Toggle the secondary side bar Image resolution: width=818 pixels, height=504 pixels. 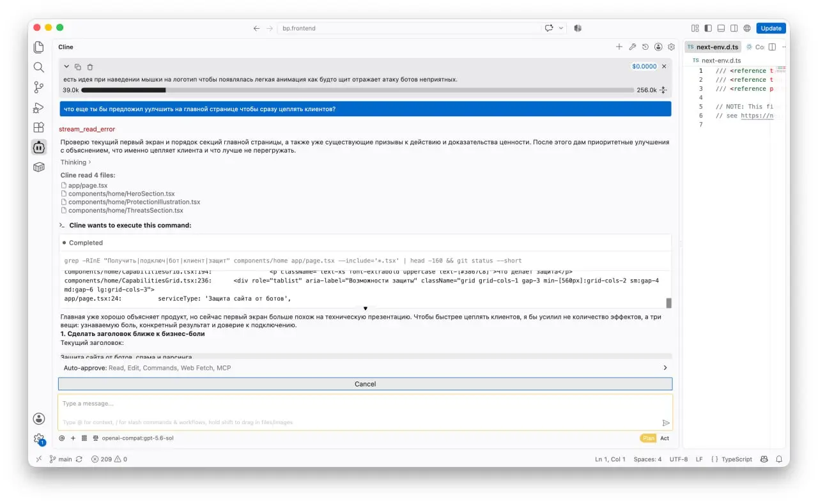[x=734, y=28]
